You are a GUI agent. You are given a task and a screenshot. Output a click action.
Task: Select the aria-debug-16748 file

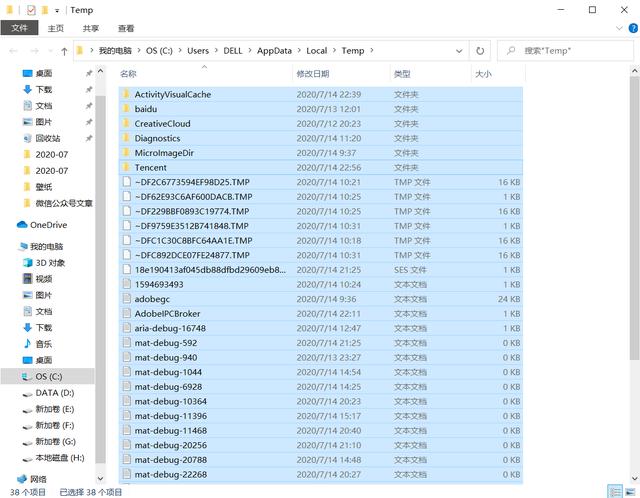tap(321, 328)
